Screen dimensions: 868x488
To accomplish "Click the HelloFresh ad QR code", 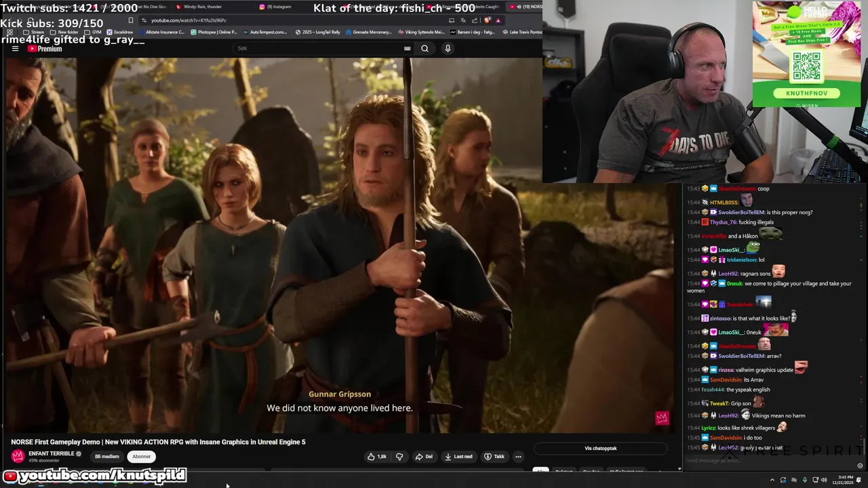I will point(806,66).
